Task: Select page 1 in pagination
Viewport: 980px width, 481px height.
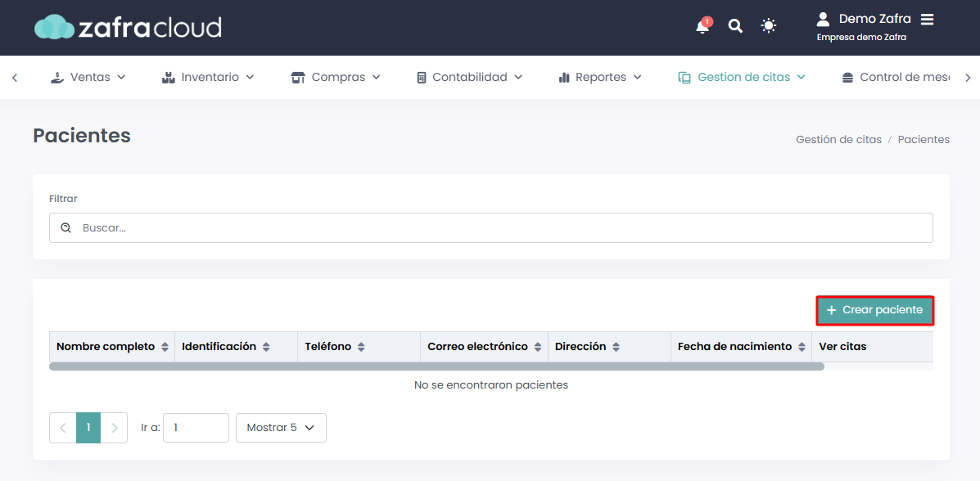Action: point(88,428)
